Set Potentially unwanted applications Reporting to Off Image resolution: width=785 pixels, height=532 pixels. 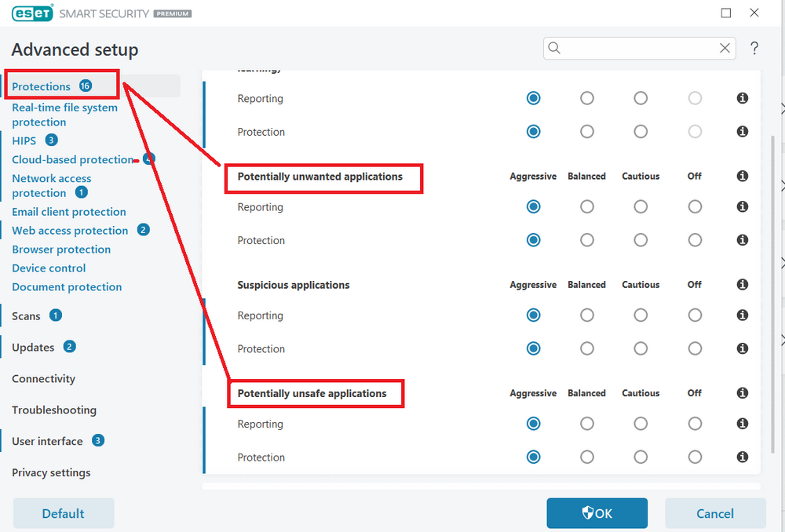click(695, 206)
